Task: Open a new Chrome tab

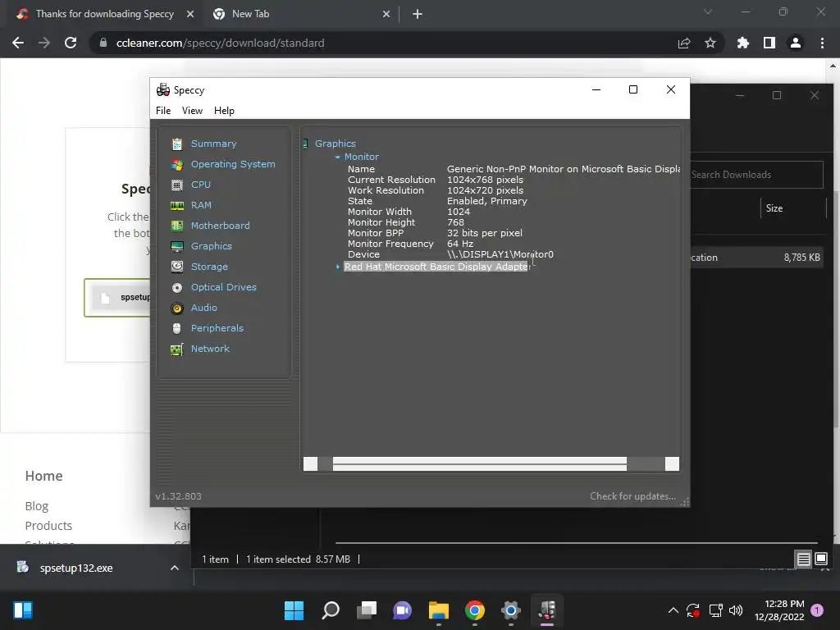Action: 418,14
